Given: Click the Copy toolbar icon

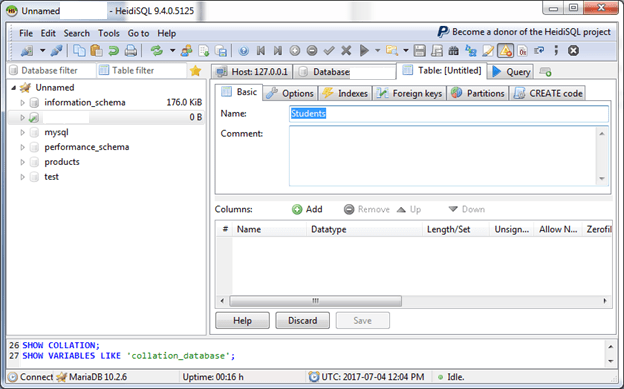Looking at the screenshot, I should pyautogui.click(x=79, y=51).
